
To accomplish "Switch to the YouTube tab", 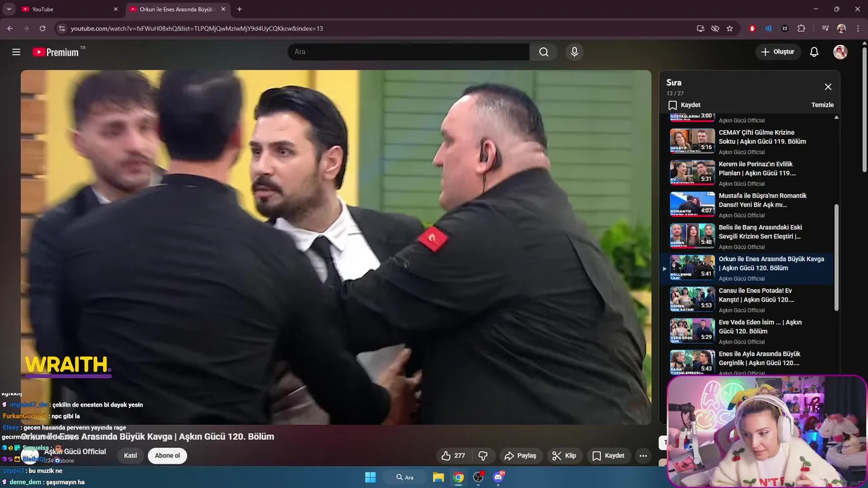I will [64, 9].
